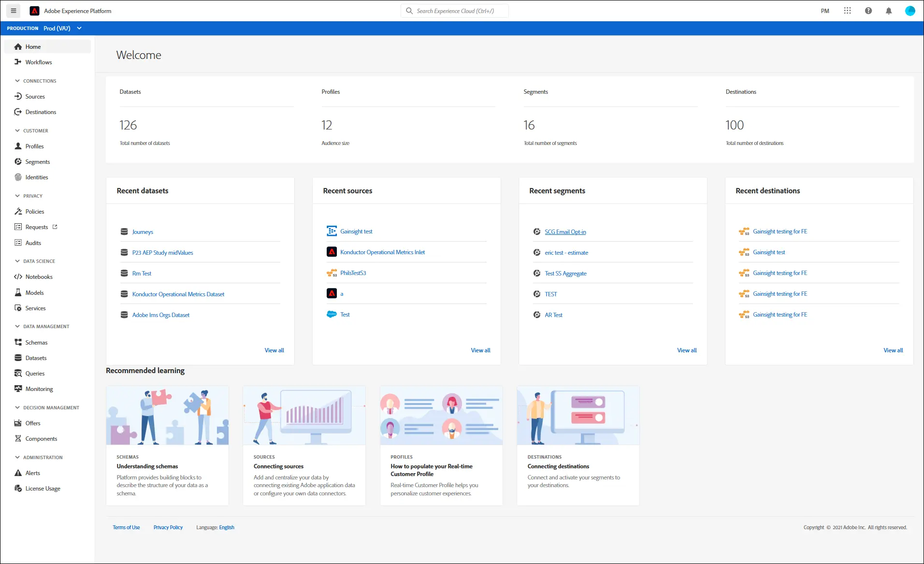Click View all under Recent datasets

point(274,350)
